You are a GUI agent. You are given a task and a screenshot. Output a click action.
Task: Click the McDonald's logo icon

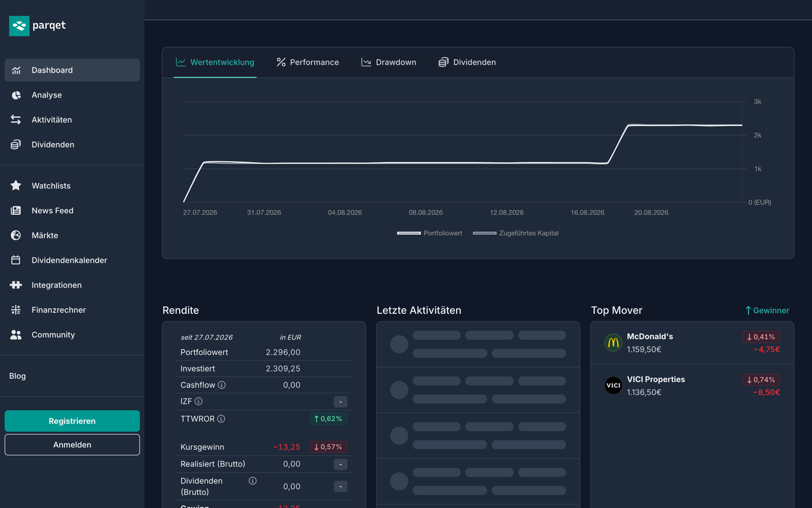[613, 343]
